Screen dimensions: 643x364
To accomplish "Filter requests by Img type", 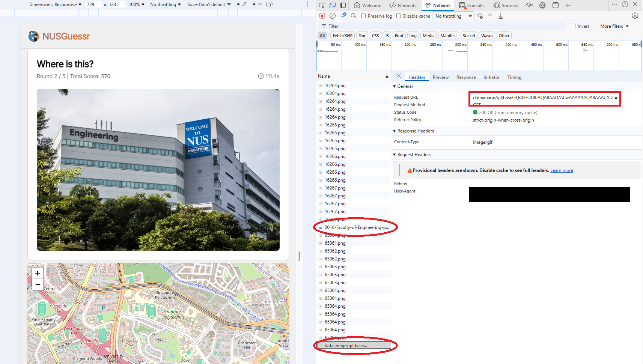I will (x=413, y=35).
